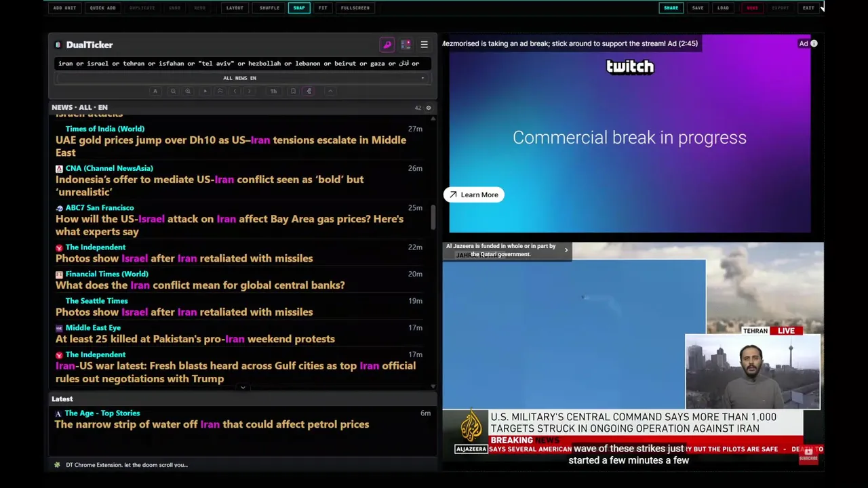Screen dimensions: 868x488
Task: Click ABC7 San Francisco source name
Action: [x=100, y=208]
